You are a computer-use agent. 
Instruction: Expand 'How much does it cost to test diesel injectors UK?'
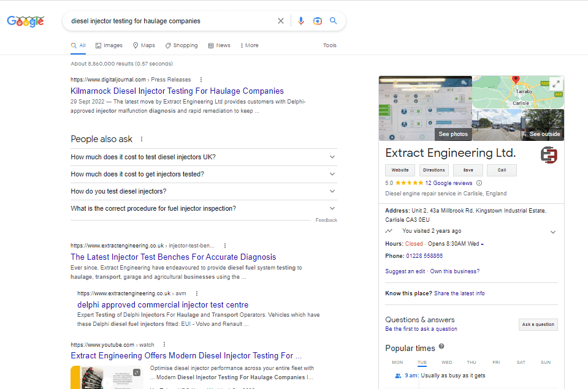click(x=204, y=157)
